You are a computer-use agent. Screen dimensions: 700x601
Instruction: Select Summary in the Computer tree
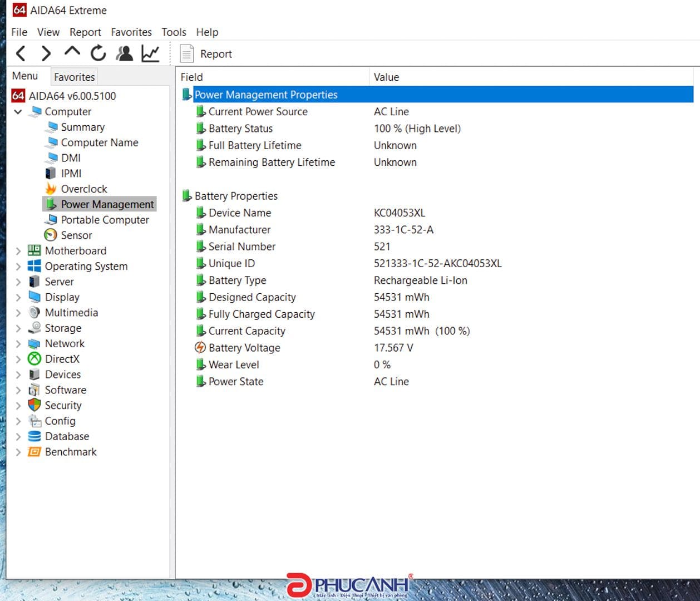(82, 127)
